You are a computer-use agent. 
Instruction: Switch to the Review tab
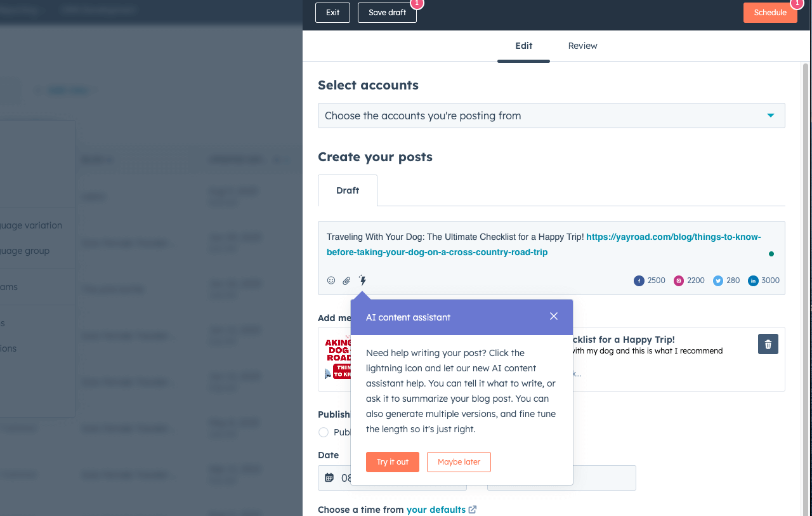[x=582, y=46]
